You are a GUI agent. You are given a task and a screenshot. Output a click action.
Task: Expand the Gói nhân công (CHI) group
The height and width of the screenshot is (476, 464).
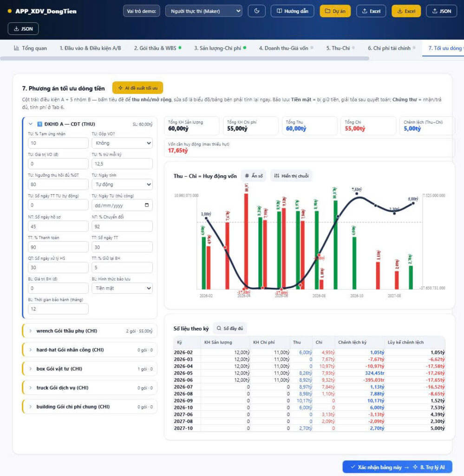pyautogui.click(x=90, y=350)
